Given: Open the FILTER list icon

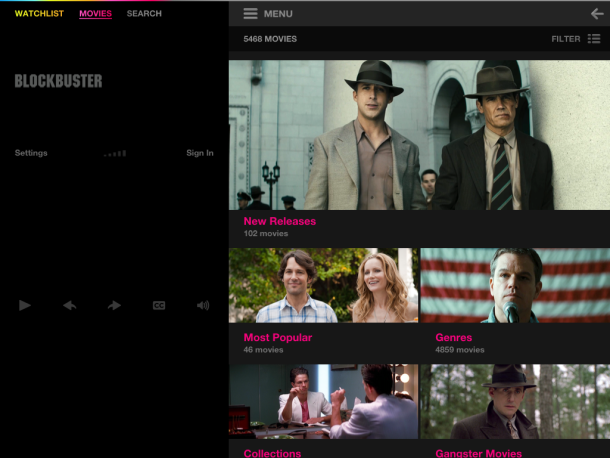Looking at the screenshot, I should pos(594,39).
